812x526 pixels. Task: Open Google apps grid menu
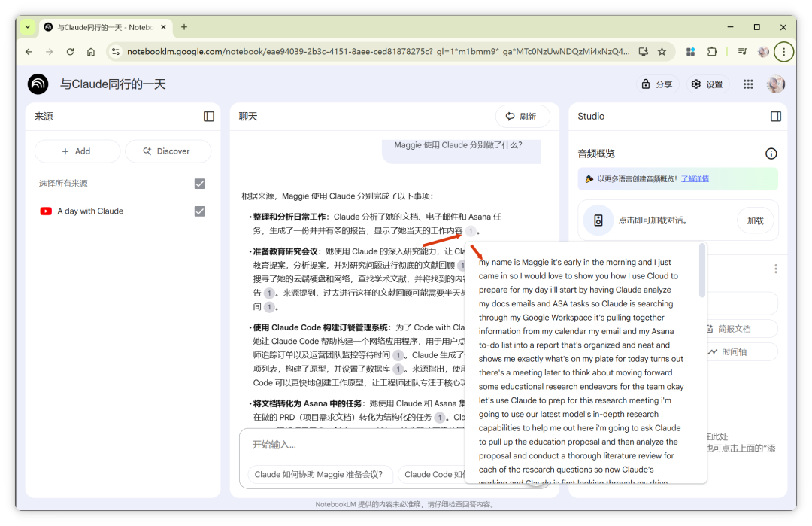click(x=748, y=84)
